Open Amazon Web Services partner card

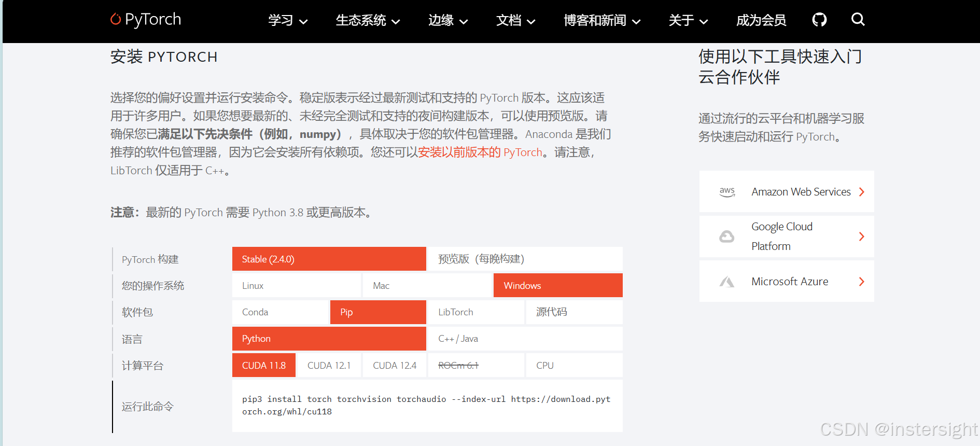pos(787,191)
